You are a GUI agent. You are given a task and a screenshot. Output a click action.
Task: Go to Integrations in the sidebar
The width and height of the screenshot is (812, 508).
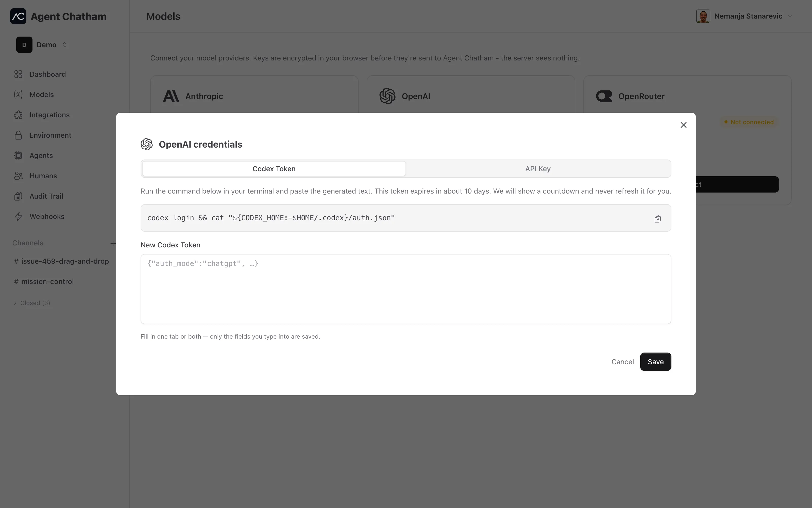click(49, 115)
